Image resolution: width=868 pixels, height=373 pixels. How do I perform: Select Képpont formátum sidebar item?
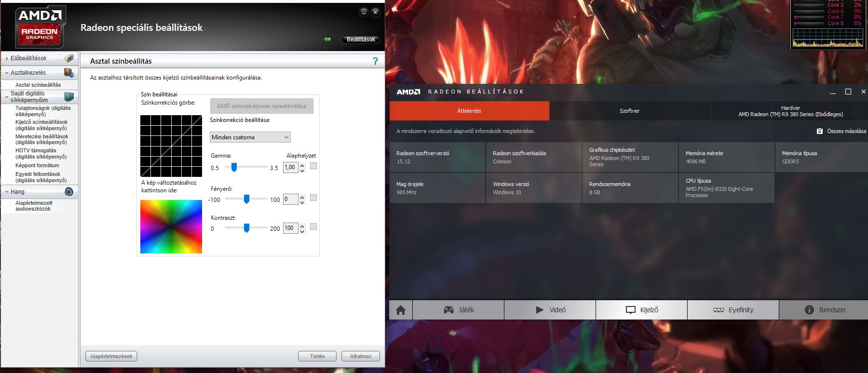(37, 165)
